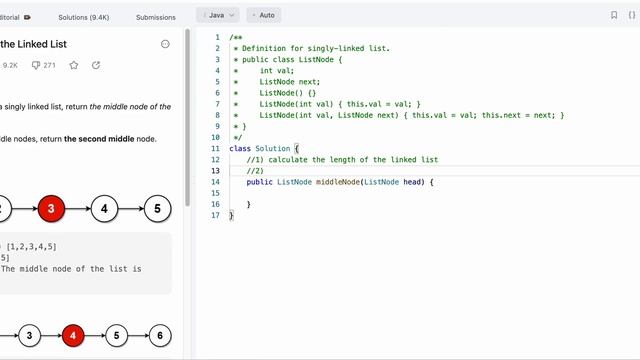The image size is (640, 360).
Task: Click "int val;" on line 4
Action: click(277, 71)
